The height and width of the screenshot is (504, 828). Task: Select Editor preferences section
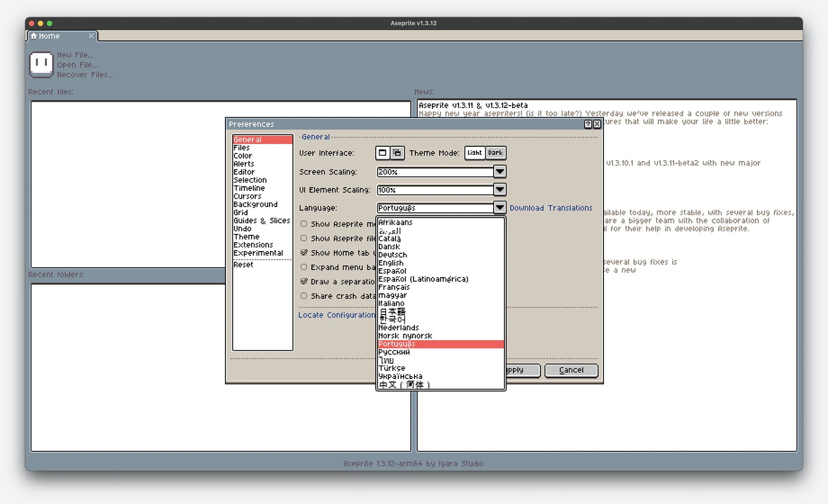tap(263, 172)
